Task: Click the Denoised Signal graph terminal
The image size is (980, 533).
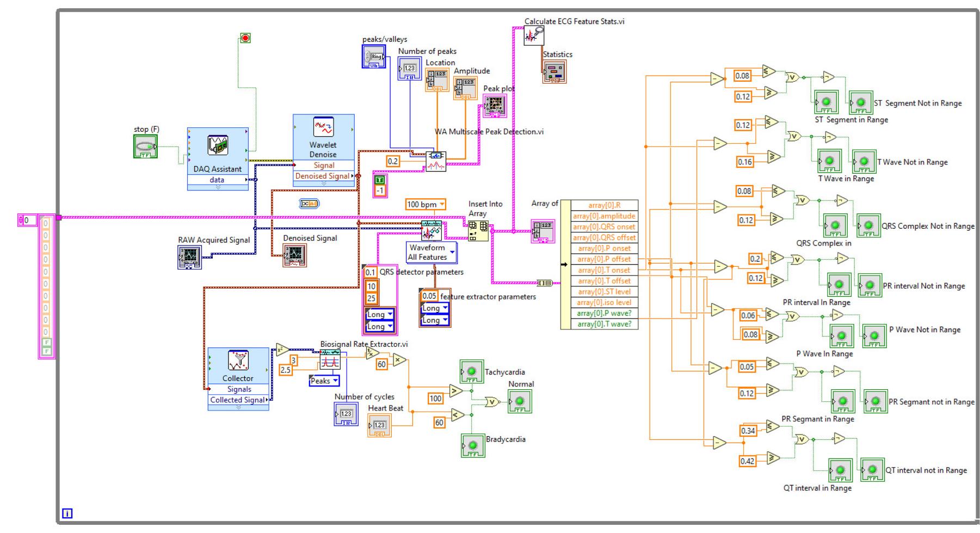Action: [x=294, y=255]
